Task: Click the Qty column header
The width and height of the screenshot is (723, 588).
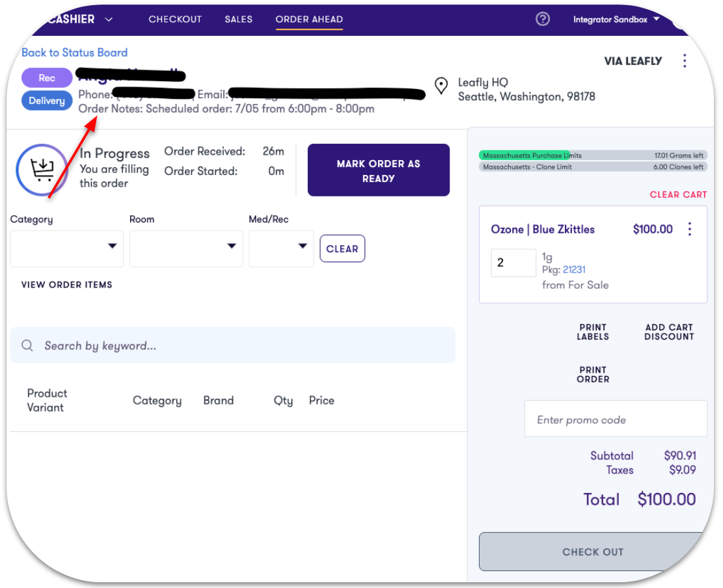Action: pos(283,401)
